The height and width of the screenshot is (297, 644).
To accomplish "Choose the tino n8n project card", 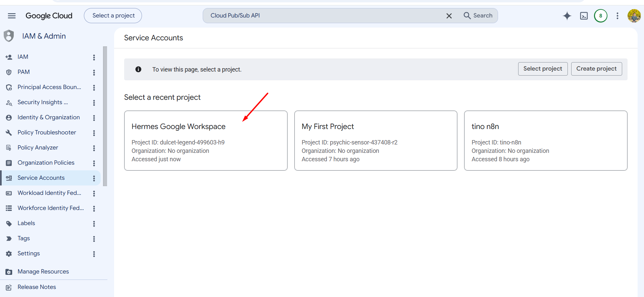I will pyautogui.click(x=546, y=140).
